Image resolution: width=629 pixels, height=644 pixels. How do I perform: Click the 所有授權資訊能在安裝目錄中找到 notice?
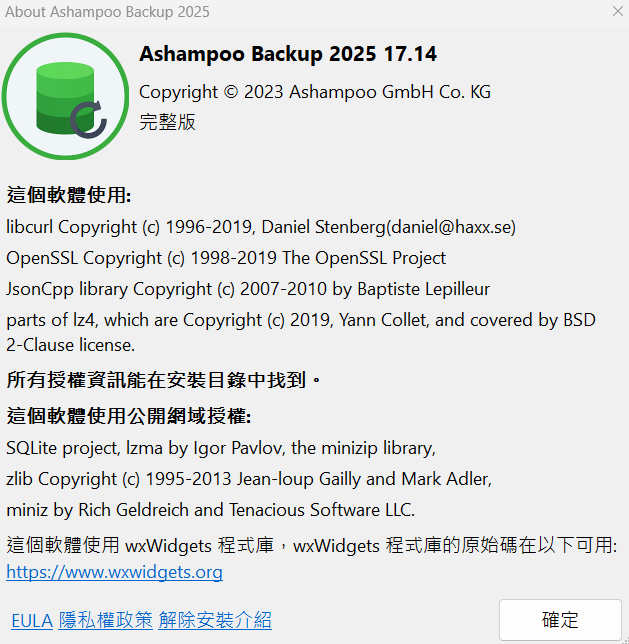(164, 380)
